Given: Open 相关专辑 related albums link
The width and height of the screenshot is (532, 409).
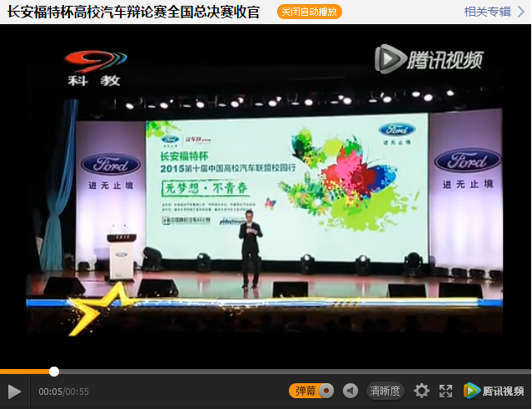Looking at the screenshot, I should pyautogui.click(x=487, y=12).
